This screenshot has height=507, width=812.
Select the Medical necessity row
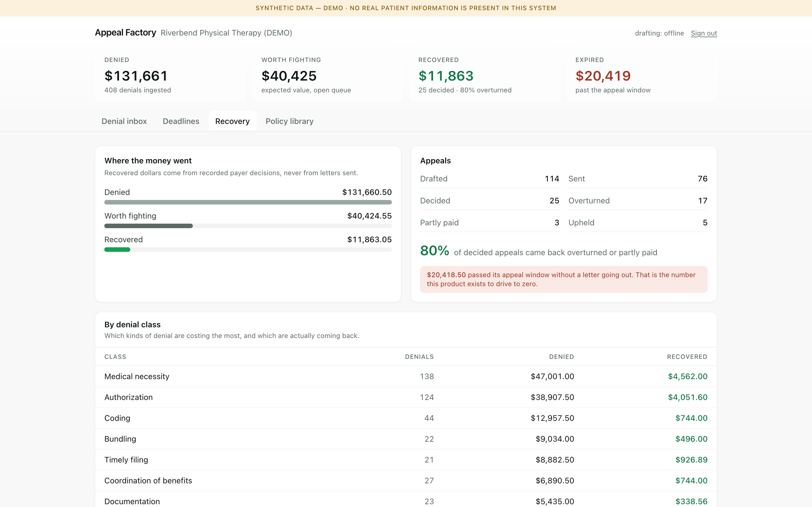tap(406, 376)
